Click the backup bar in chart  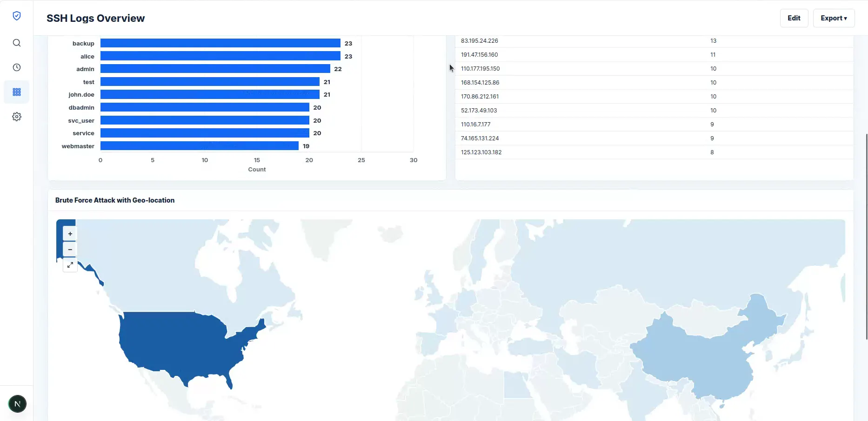click(x=220, y=43)
